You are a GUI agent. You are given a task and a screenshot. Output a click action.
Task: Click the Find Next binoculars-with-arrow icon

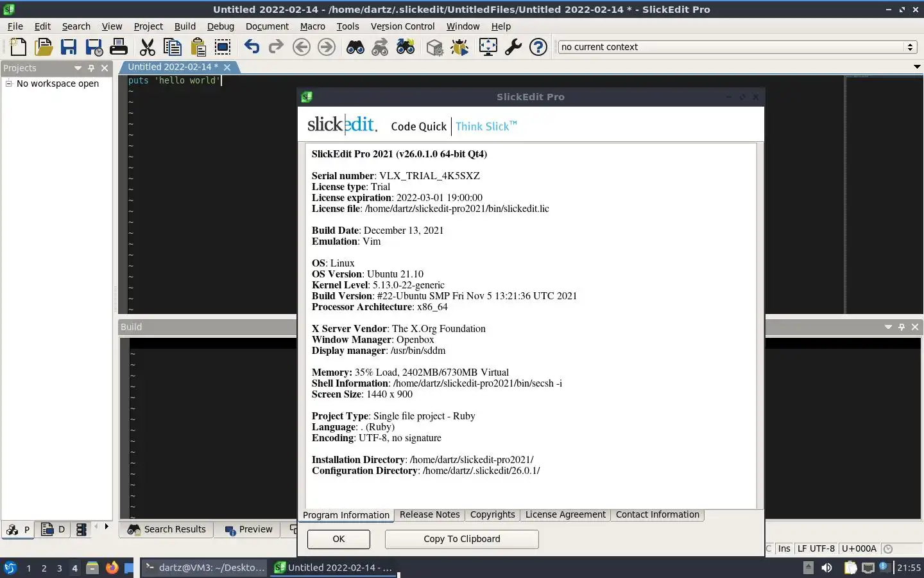381,47
